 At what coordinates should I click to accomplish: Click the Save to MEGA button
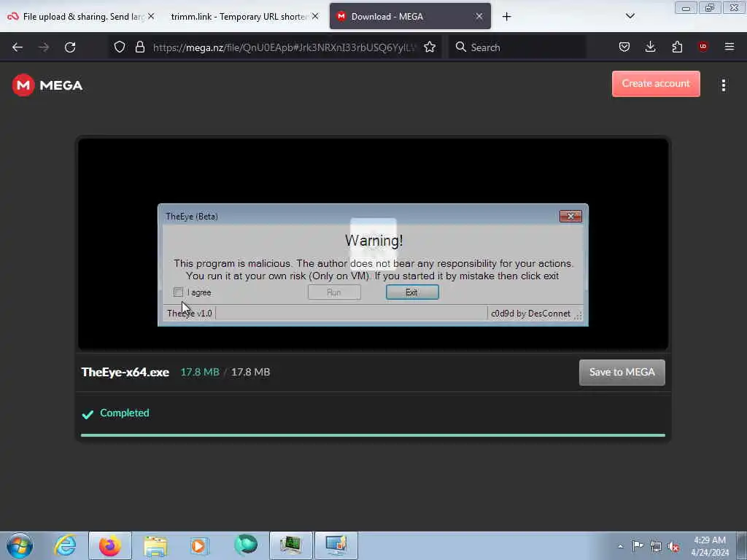click(x=622, y=373)
